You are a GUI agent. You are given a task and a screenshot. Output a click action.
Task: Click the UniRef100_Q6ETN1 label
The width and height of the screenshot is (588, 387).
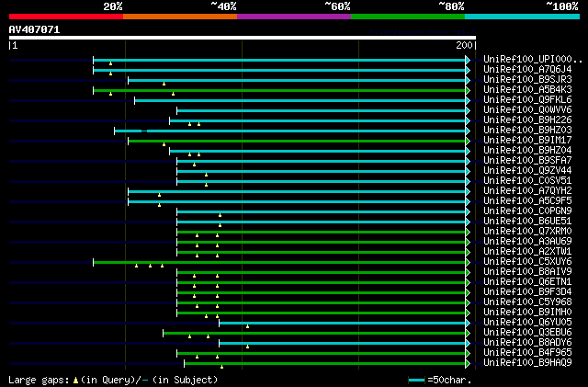point(527,282)
